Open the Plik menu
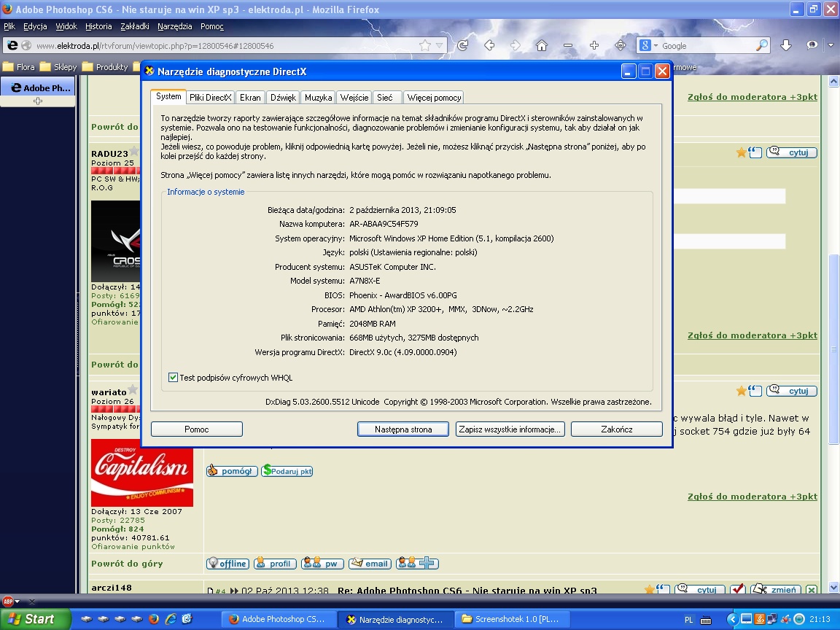Viewport: 840px width, 630px height. 9,26
